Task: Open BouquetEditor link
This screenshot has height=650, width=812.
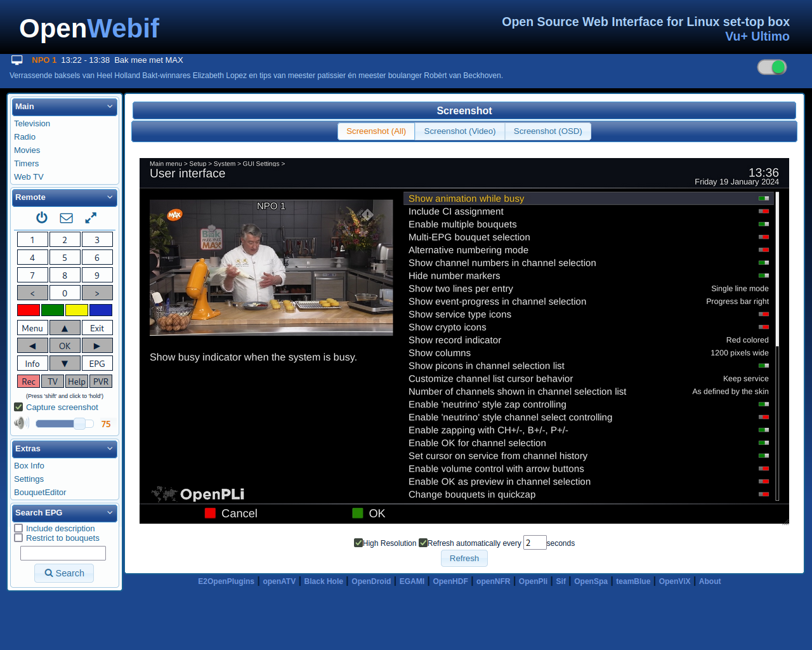Action: click(x=40, y=493)
